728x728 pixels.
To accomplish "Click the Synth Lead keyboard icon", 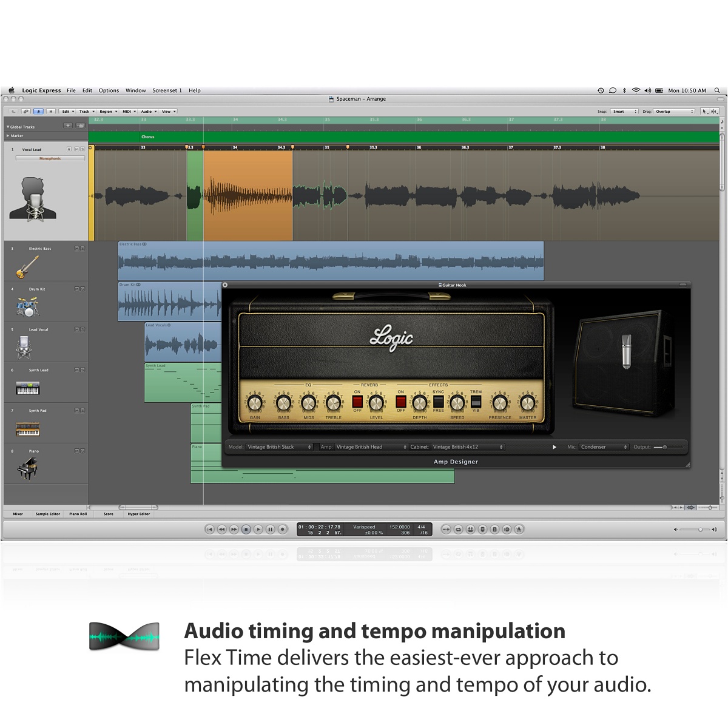I will pyautogui.click(x=27, y=388).
